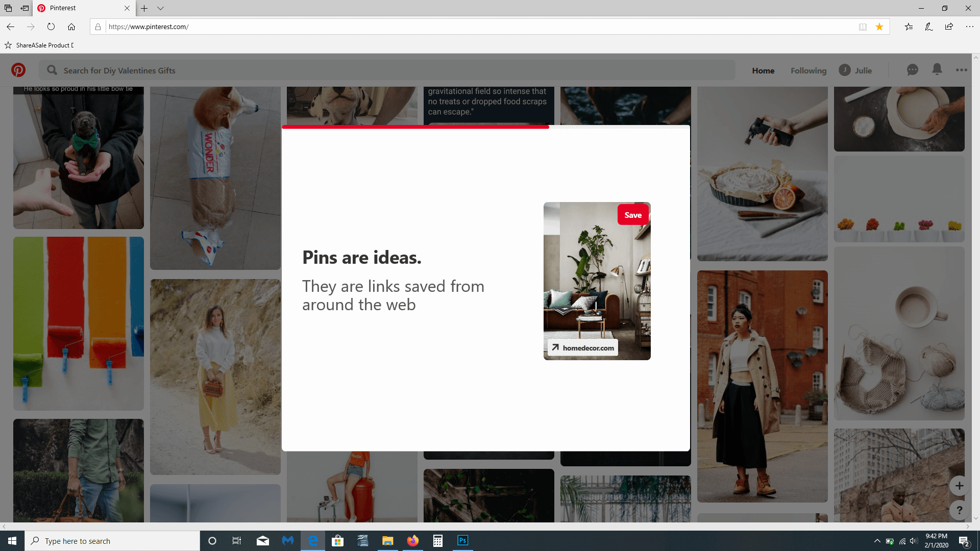980x551 pixels.
Task: Go to the Home tab
Action: [763, 70]
